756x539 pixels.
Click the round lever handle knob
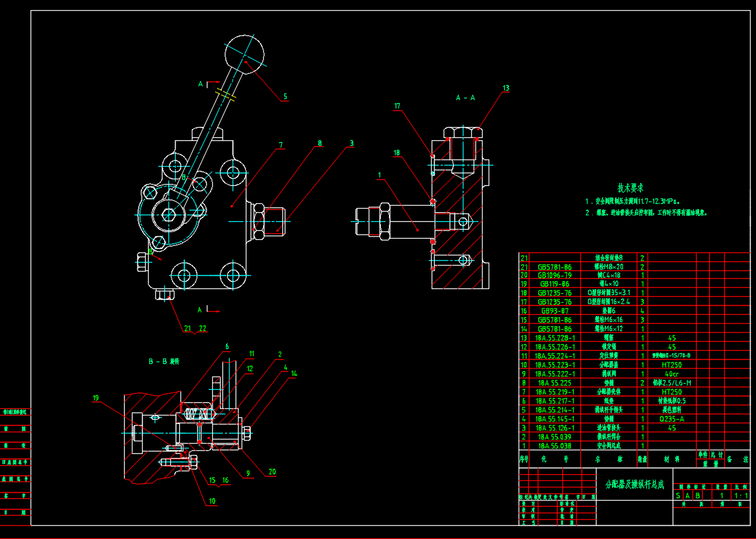click(245, 53)
